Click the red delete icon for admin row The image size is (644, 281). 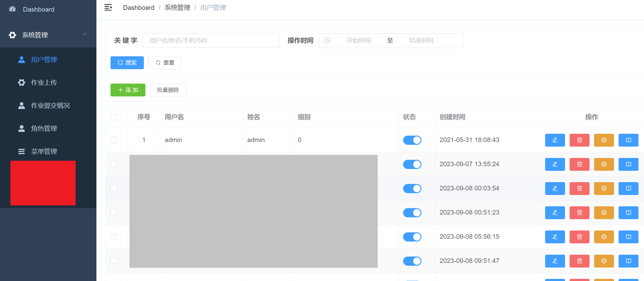pyautogui.click(x=579, y=140)
